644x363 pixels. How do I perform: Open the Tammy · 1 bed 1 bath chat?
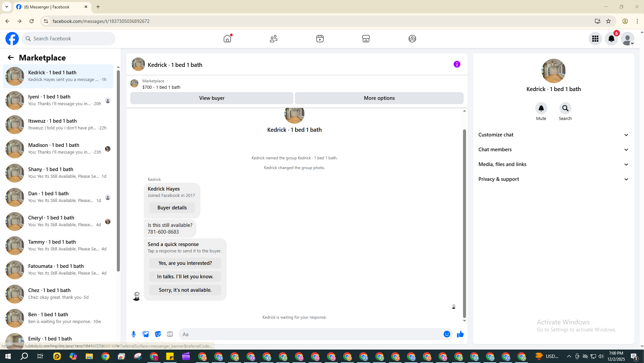pos(58,246)
